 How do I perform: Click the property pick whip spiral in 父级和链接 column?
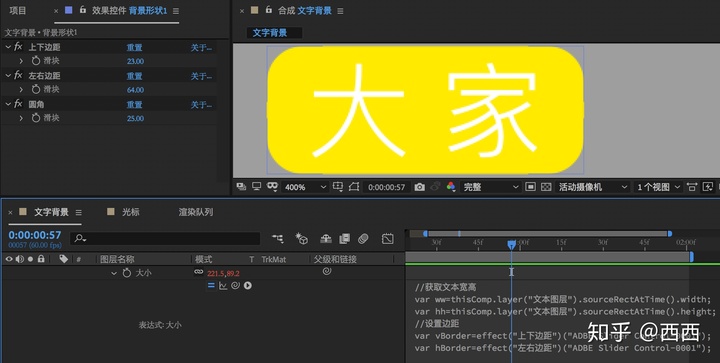[326, 271]
